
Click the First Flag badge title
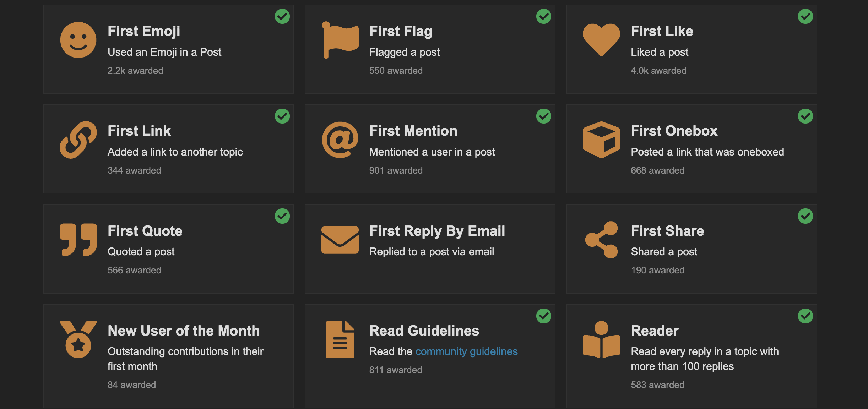tap(401, 31)
